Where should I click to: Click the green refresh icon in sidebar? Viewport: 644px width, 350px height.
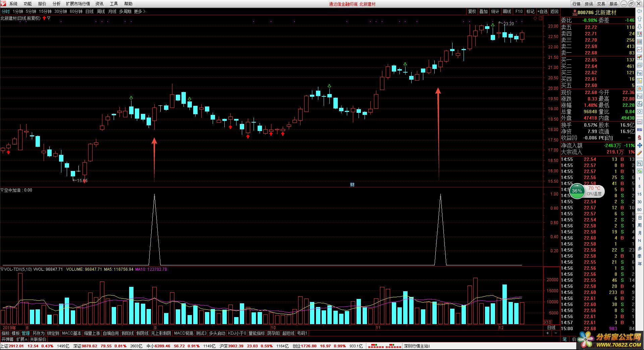pyautogui.click(x=640, y=171)
